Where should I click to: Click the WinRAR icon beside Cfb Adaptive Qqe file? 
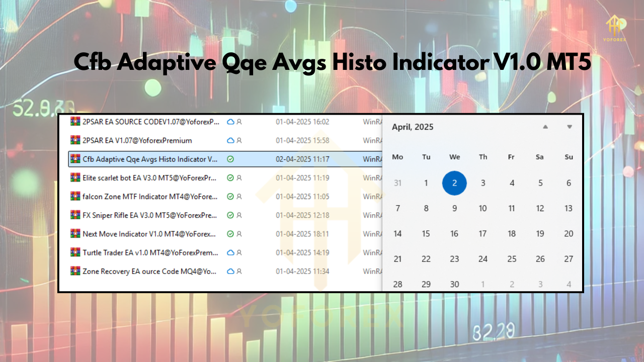click(x=75, y=159)
